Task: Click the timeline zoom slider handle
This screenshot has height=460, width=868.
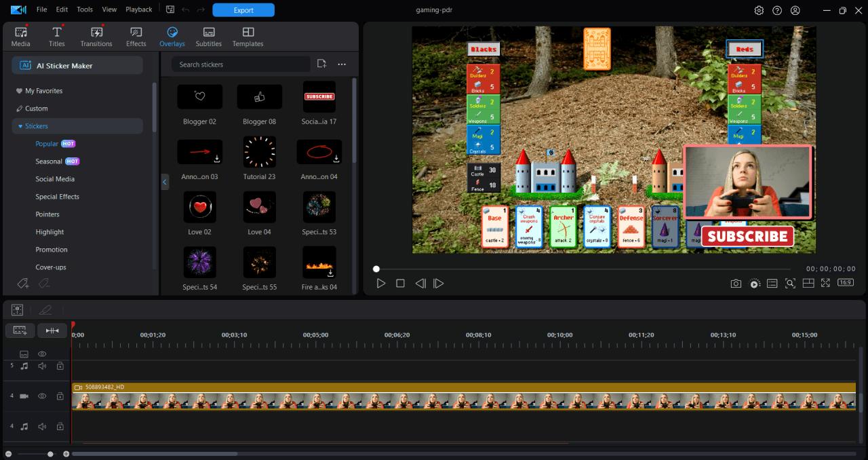Action: point(50,454)
